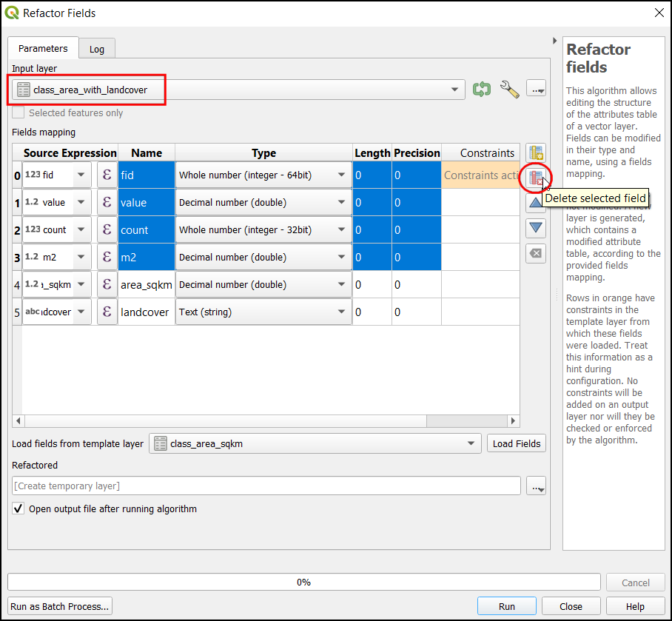The image size is (672, 621).
Task: Expand the template layer class_area_sqkm dropdown
Action: tap(470, 444)
